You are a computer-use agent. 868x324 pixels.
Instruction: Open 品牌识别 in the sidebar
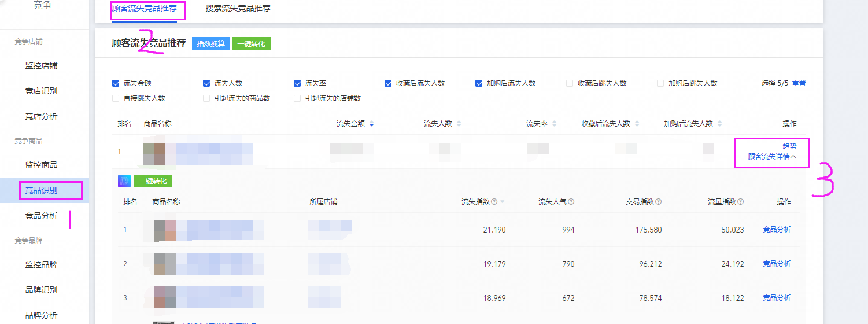[x=41, y=290]
